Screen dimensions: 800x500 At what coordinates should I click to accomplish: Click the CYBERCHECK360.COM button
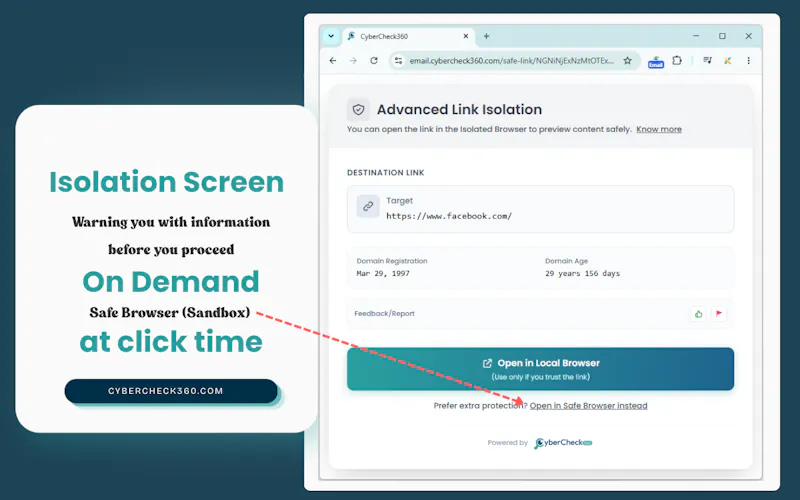[x=171, y=391]
